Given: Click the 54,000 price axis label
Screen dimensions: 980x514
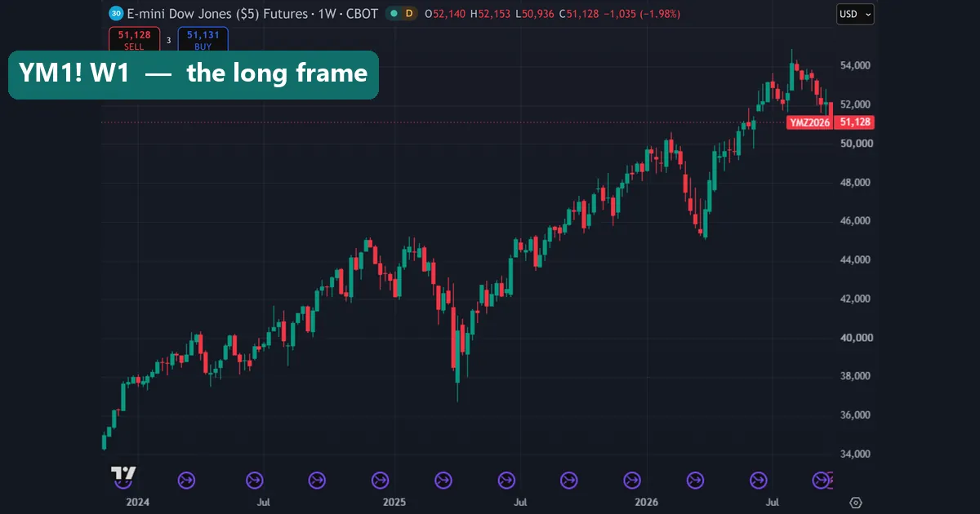Looking at the screenshot, I should pos(855,65).
